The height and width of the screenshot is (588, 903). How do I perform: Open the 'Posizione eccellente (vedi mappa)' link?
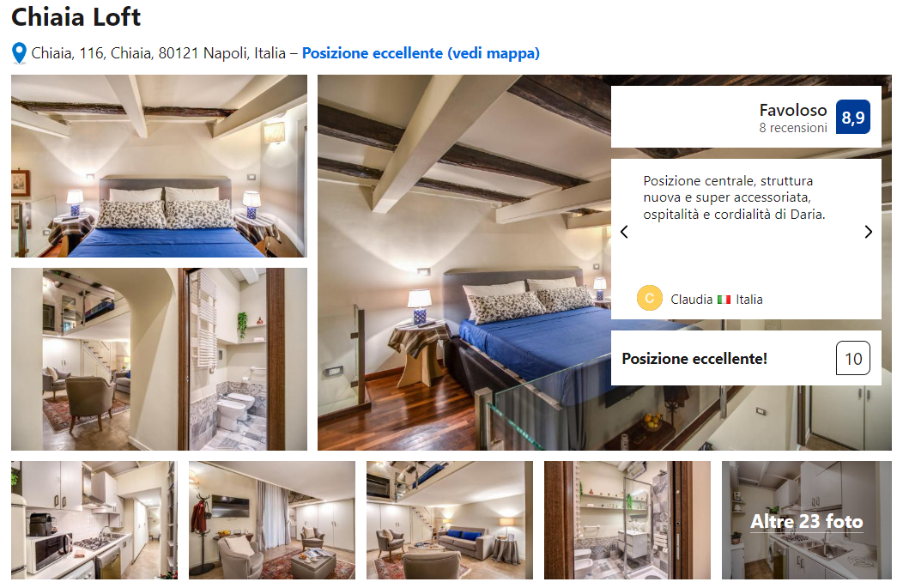click(421, 53)
